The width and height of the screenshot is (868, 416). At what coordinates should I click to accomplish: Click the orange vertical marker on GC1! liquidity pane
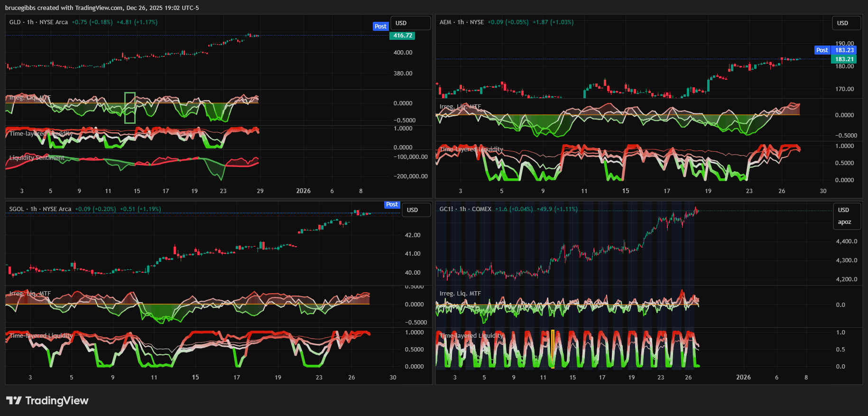pyautogui.click(x=553, y=349)
